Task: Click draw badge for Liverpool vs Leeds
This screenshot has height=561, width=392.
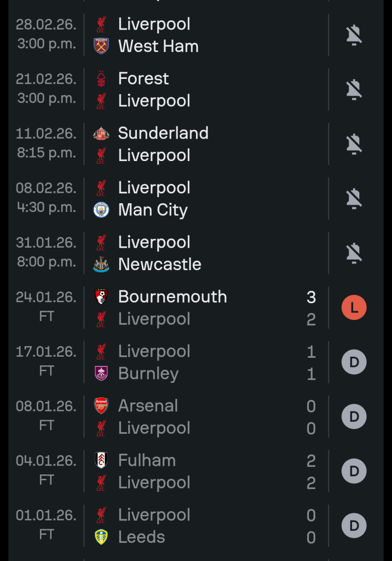Action: pos(354,526)
